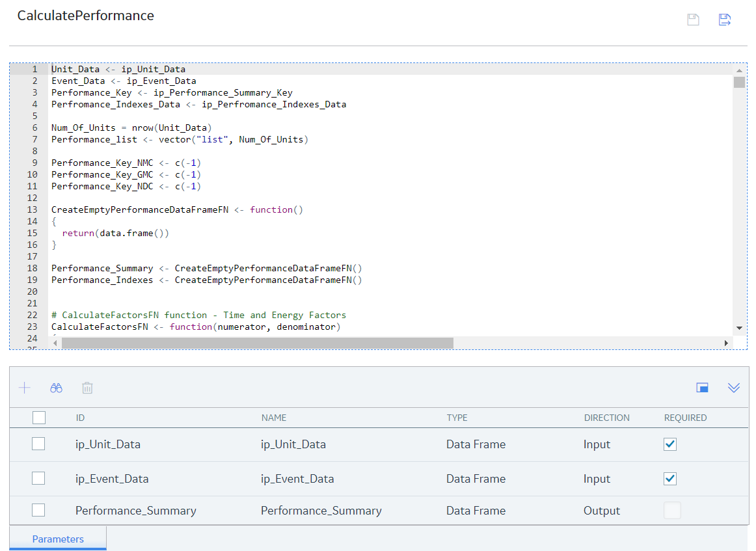Select the ip_Event_Data row checkbox
Screen dimensions: 756x551
click(x=38, y=479)
